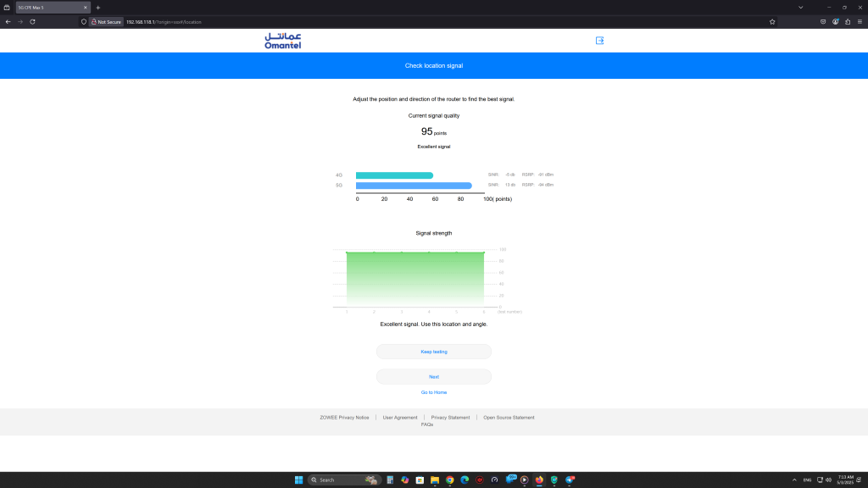Open the browser account profile icon
868x488 pixels.
point(834,22)
